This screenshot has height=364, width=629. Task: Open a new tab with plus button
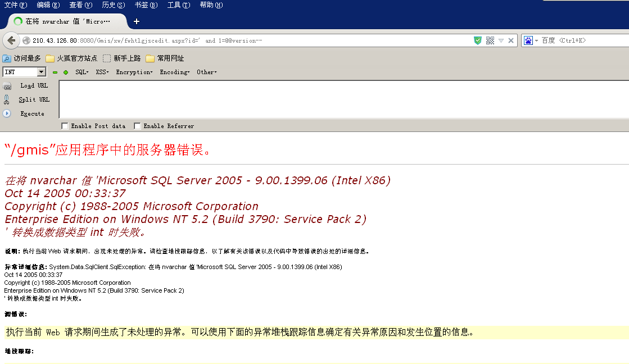click(x=137, y=21)
